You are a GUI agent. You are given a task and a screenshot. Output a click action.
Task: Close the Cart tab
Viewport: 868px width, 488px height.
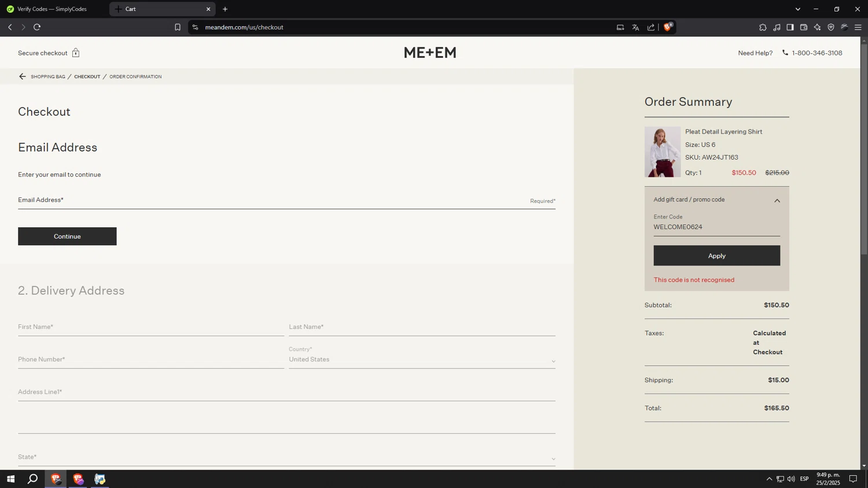pyautogui.click(x=208, y=9)
